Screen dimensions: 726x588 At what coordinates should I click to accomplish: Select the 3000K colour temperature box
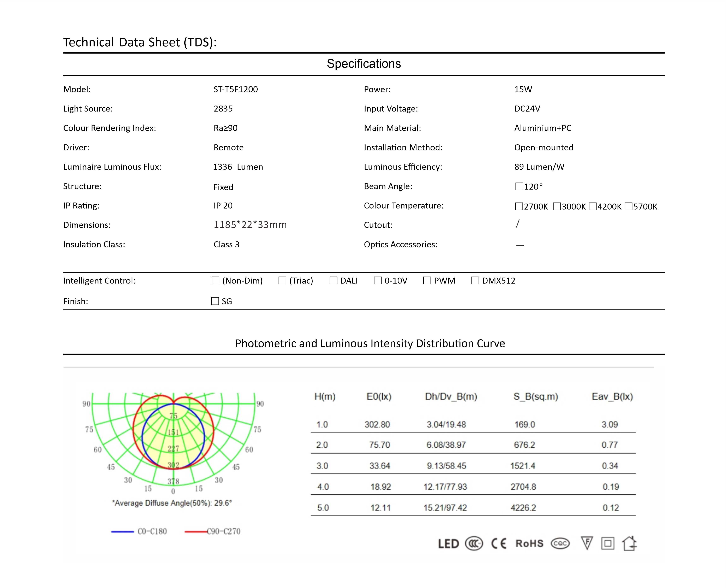coord(557,206)
